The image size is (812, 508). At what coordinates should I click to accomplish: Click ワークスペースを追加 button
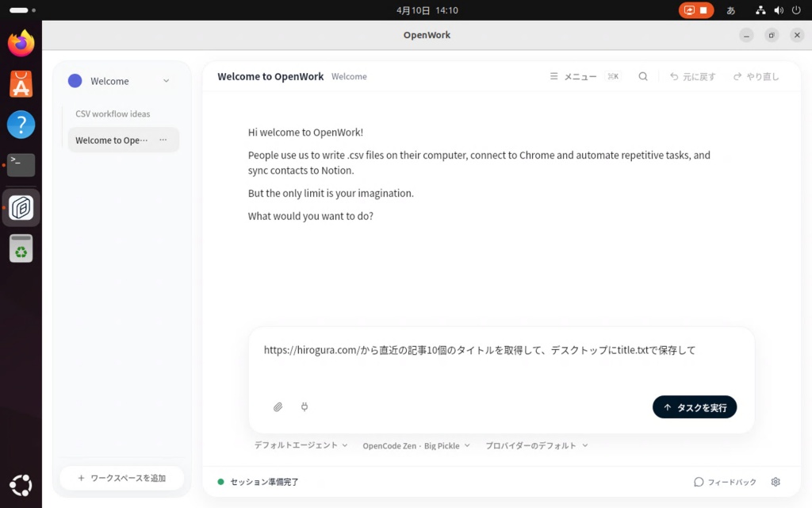(122, 478)
